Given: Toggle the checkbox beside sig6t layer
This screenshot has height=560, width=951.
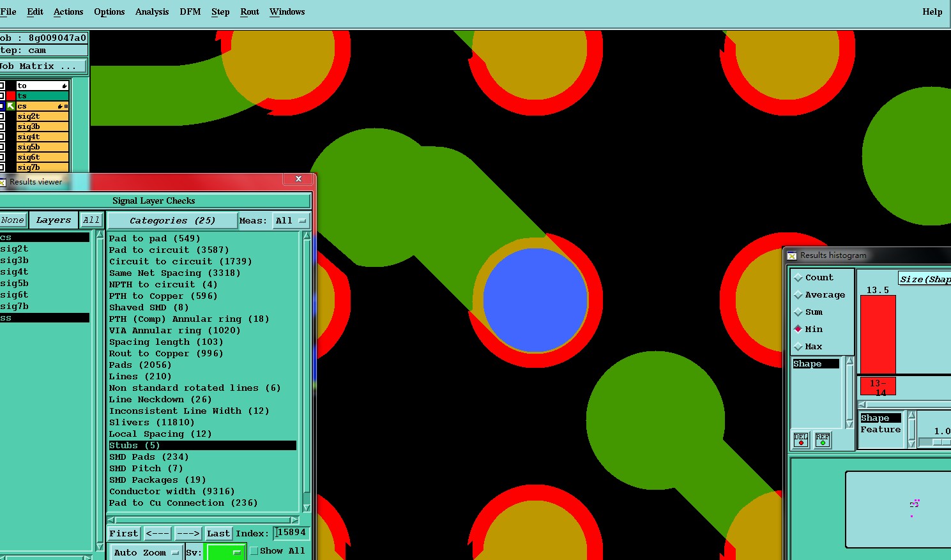Looking at the screenshot, I should (2, 157).
